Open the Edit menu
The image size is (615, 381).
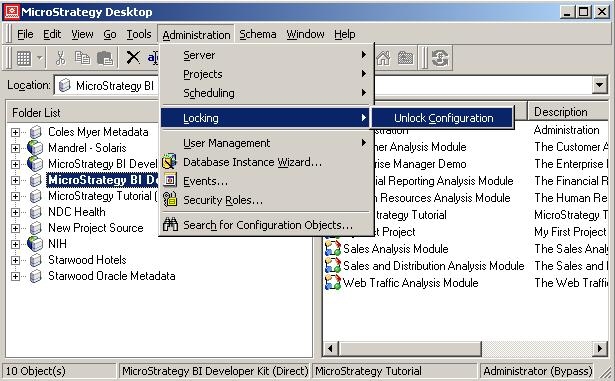tap(52, 35)
